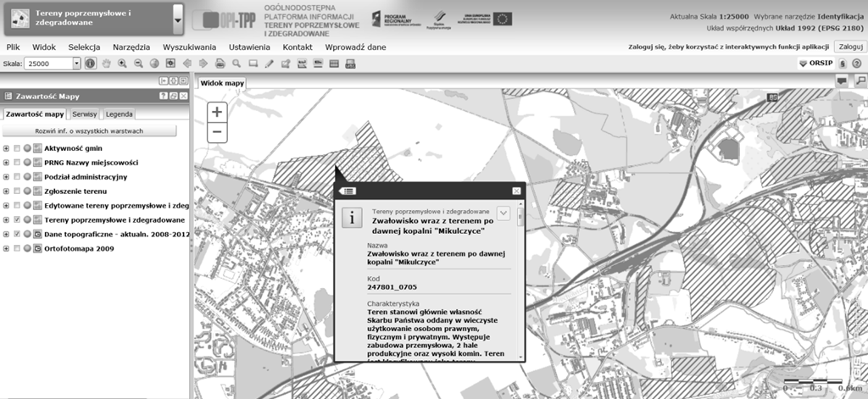Open Wprowadź dane menu item
The height and width of the screenshot is (399, 868).
355,47
